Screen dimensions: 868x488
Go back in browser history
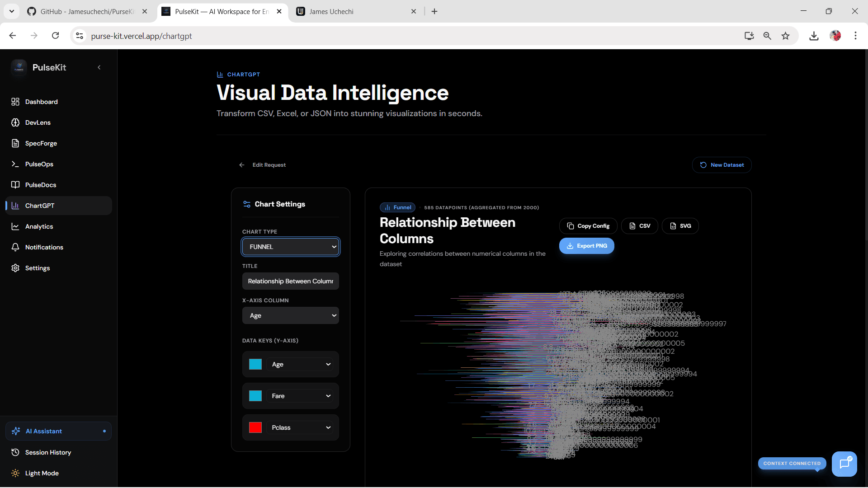coord(13,36)
